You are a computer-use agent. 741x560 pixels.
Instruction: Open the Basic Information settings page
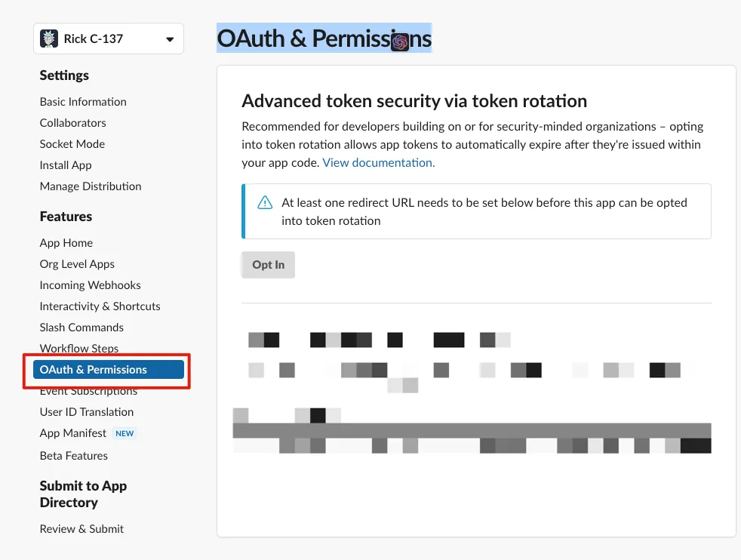point(83,102)
